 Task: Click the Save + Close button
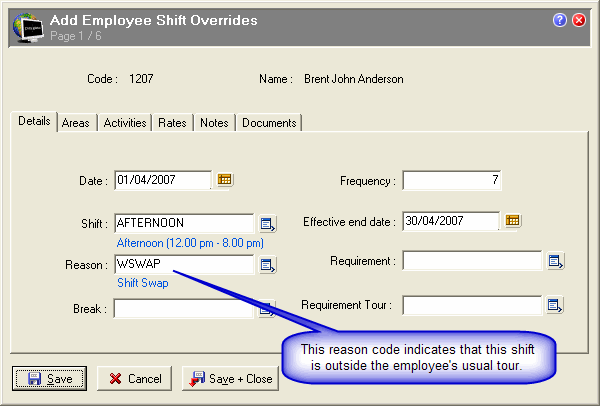232,379
